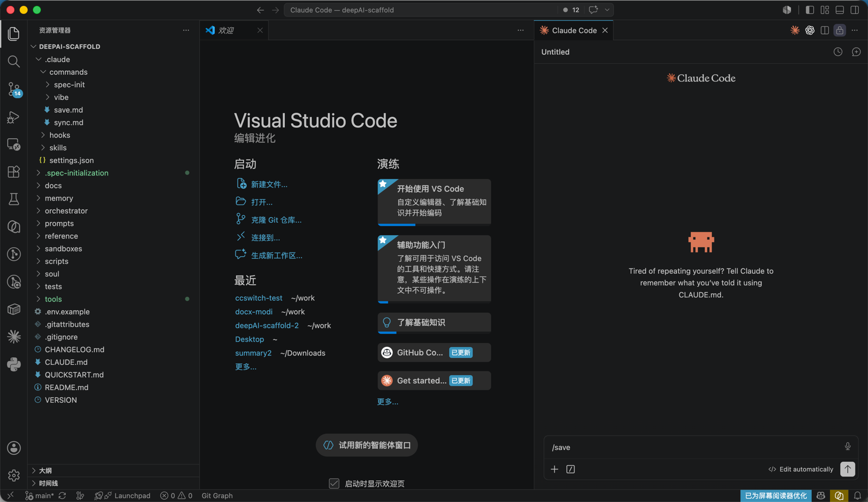The image size is (868, 502).
Task: Collapse the commands folder
Action: point(43,72)
